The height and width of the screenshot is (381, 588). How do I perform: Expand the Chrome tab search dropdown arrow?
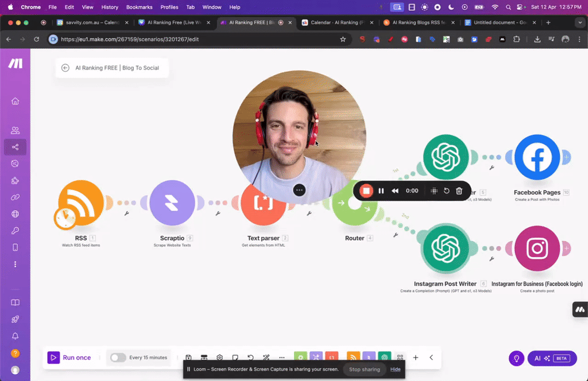(580, 22)
